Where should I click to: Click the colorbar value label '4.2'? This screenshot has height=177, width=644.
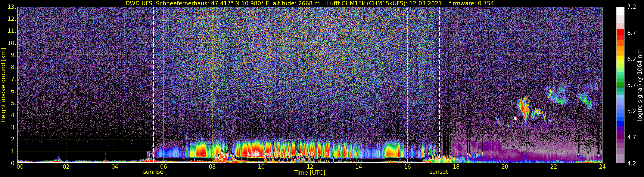point(632,163)
